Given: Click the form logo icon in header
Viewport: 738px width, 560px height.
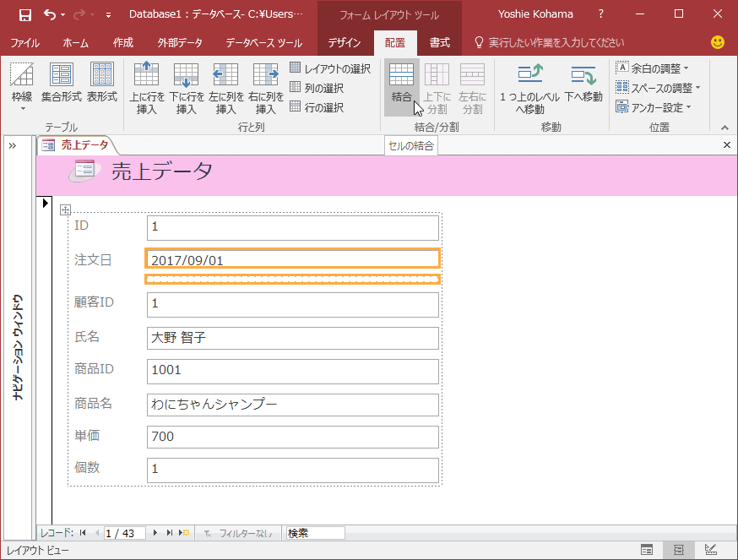Looking at the screenshot, I should 84,171.
